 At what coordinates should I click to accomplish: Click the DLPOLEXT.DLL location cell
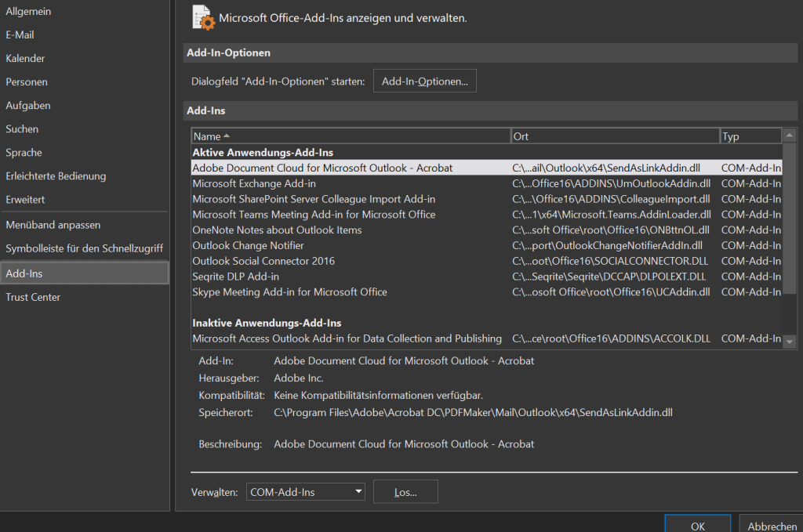(x=609, y=277)
